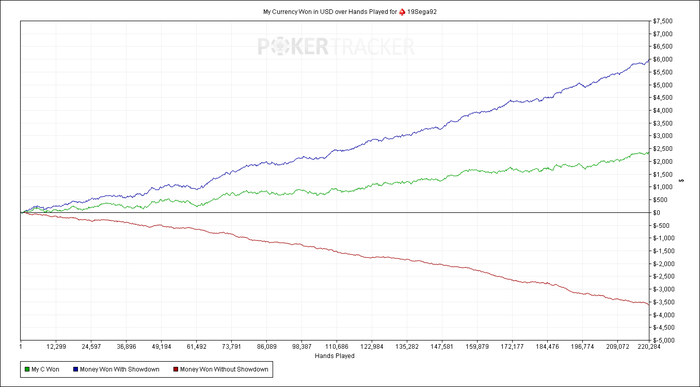Viewport: 700px width, 387px height.
Task: Click the 86,089 x-axis tick label
Action: pyautogui.click(x=267, y=346)
